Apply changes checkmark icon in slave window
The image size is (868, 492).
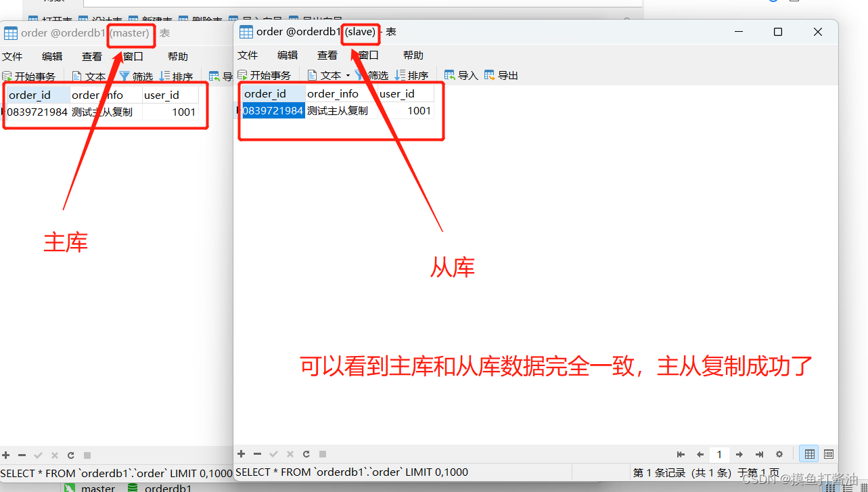pyautogui.click(x=273, y=454)
